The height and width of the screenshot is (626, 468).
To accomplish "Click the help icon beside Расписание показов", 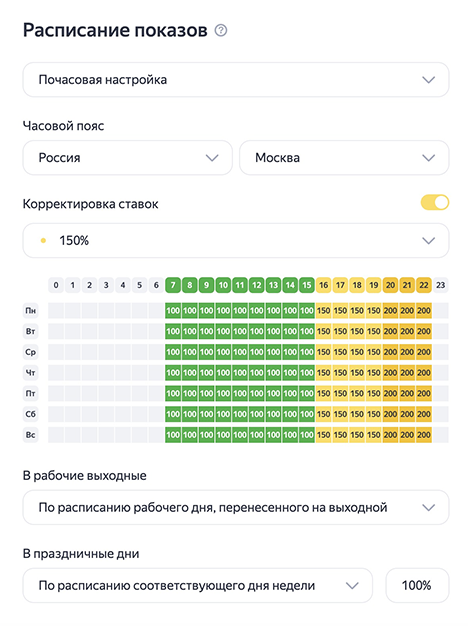I will (221, 30).
